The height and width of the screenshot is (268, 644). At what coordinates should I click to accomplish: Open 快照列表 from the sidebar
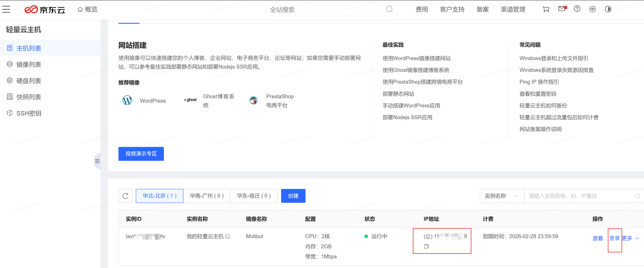tap(28, 97)
